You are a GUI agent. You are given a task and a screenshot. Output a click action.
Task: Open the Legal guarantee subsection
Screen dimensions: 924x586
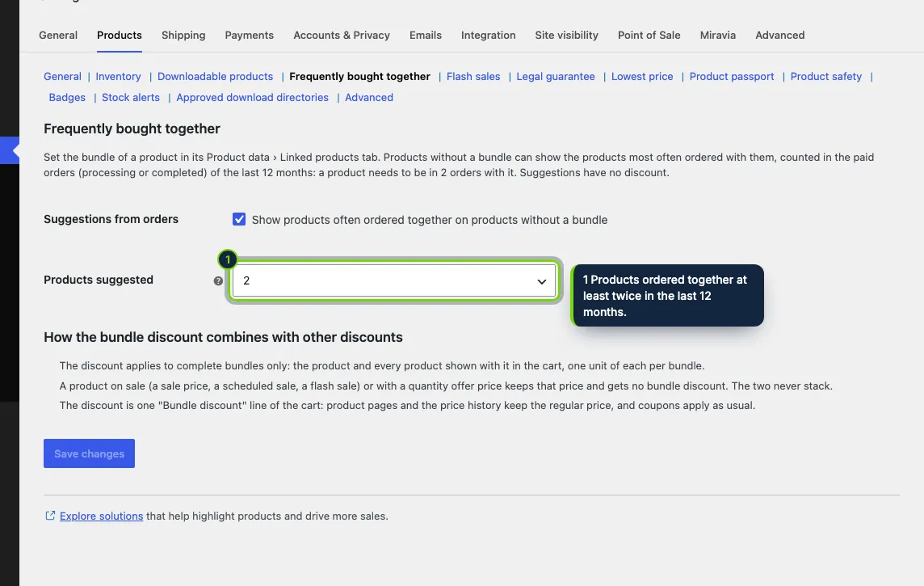coord(556,77)
